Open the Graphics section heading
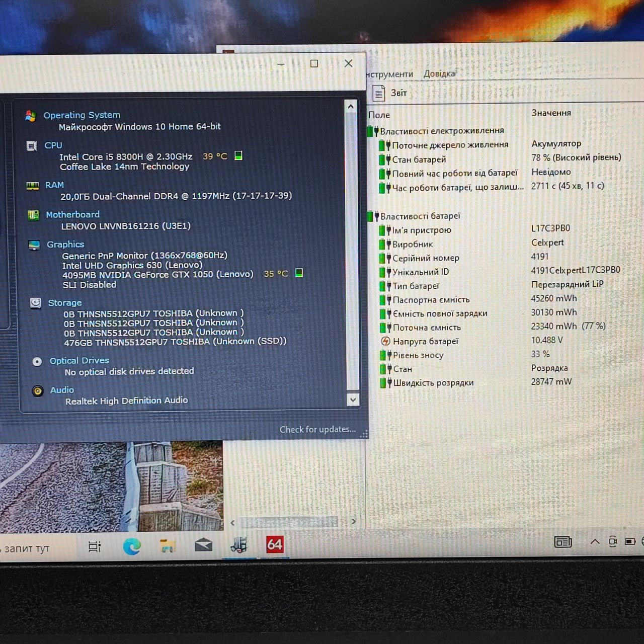Image resolution: width=644 pixels, height=644 pixels. pos(65,245)
